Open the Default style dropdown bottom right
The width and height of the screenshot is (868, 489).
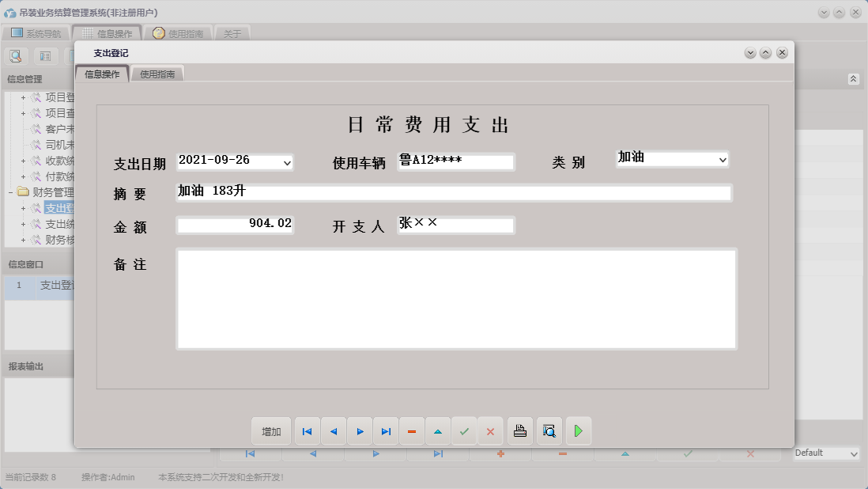853,453
